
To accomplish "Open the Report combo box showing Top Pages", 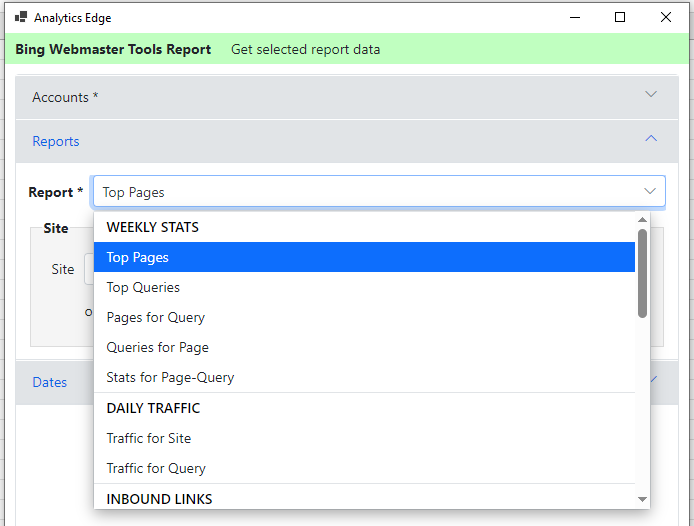I will pos(379,192).
